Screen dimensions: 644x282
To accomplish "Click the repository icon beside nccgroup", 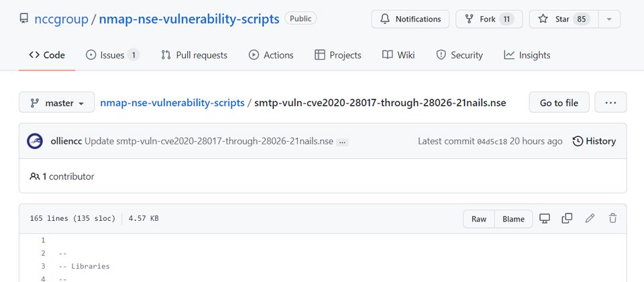I will click(24, 19).
